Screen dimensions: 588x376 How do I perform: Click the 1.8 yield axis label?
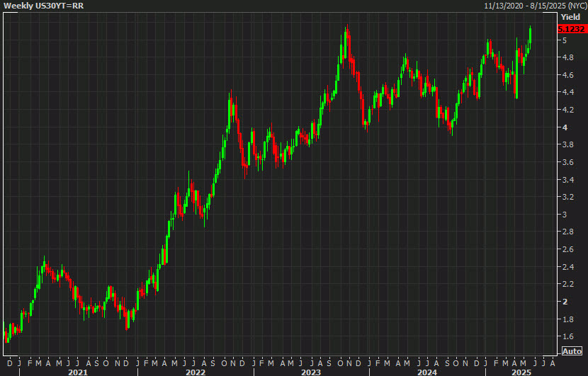[x=567, y=319]
